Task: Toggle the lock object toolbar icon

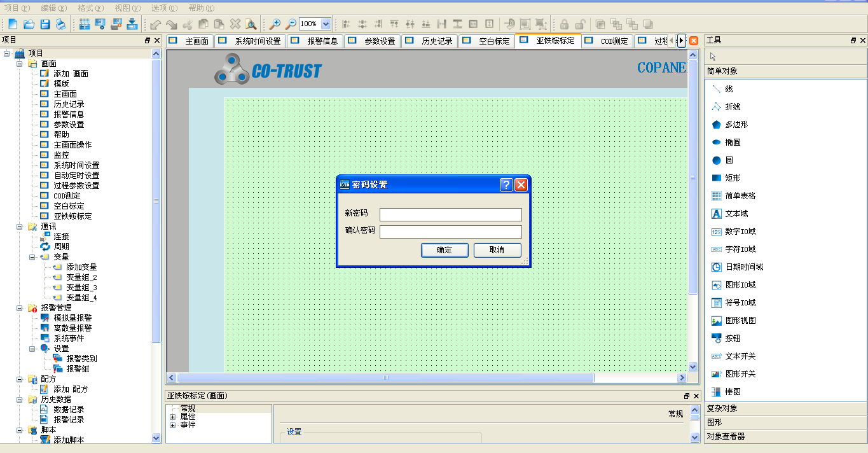Action: tap(565, 24)
